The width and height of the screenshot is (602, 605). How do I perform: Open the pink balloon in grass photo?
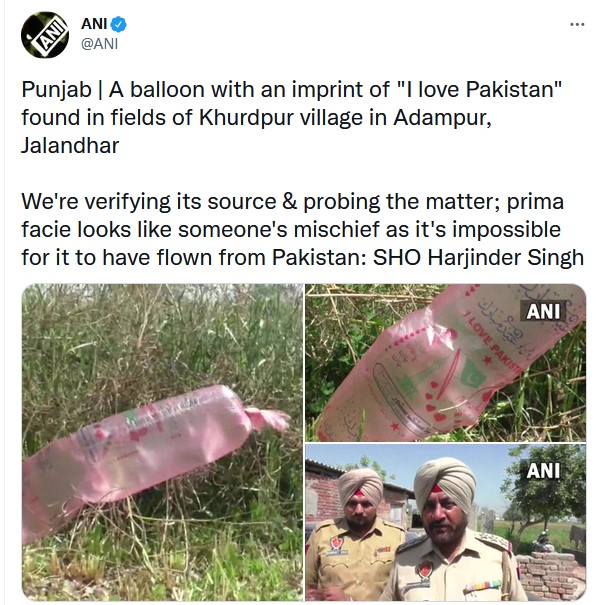(x=162, y=442)
